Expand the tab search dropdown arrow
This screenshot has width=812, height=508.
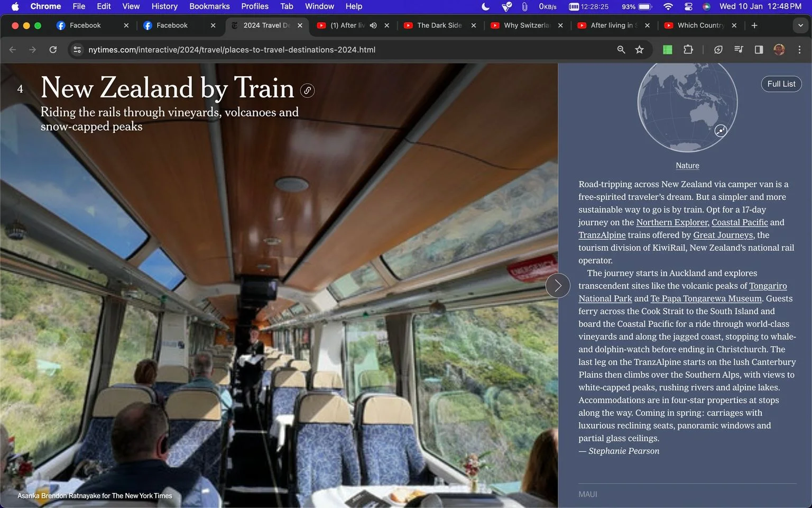[800, 25]
